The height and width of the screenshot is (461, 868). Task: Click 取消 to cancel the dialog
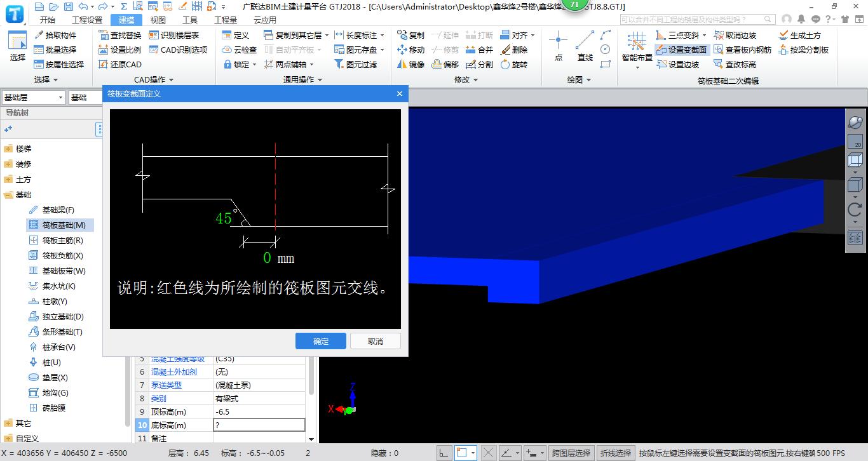coord(376,341)
